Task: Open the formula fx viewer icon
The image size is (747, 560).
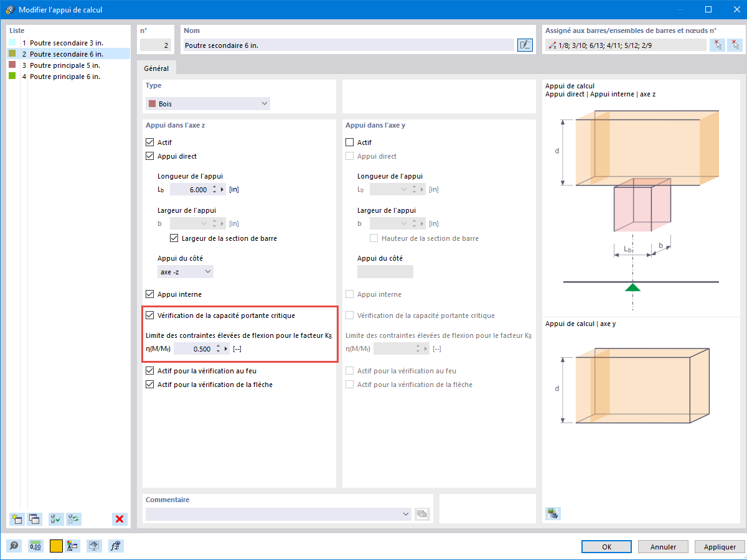Action: (116, 546)
